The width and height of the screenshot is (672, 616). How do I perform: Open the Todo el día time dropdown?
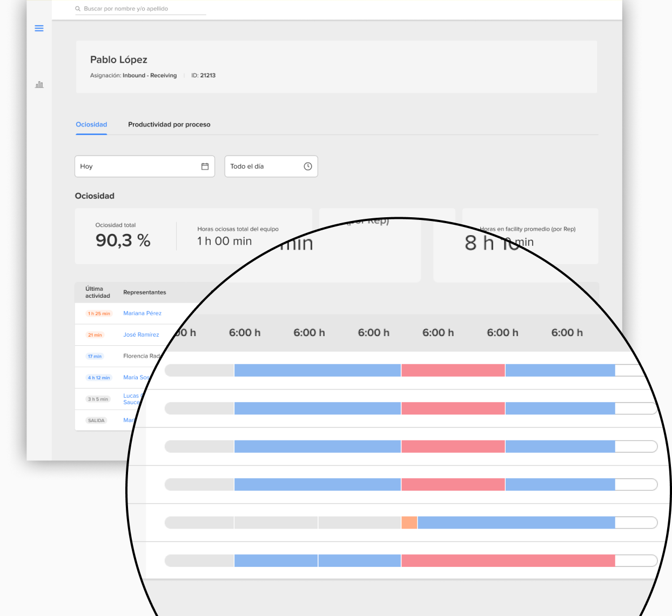pyautogui.click(x=271, y=166)
